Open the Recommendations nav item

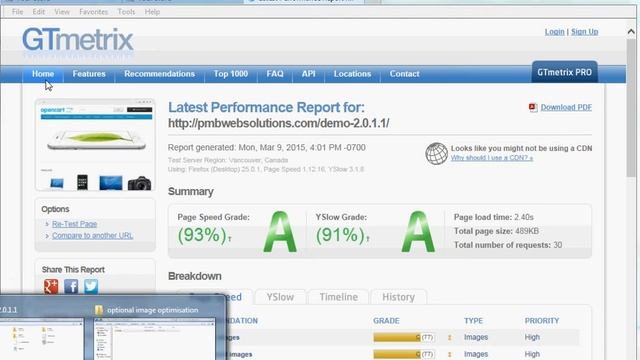(x=160, y=74)
